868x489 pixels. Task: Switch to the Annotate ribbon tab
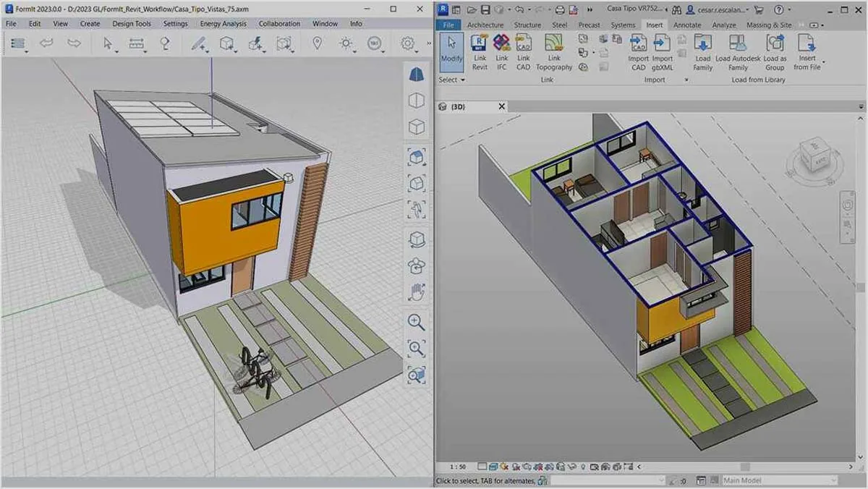coord(687,25)
